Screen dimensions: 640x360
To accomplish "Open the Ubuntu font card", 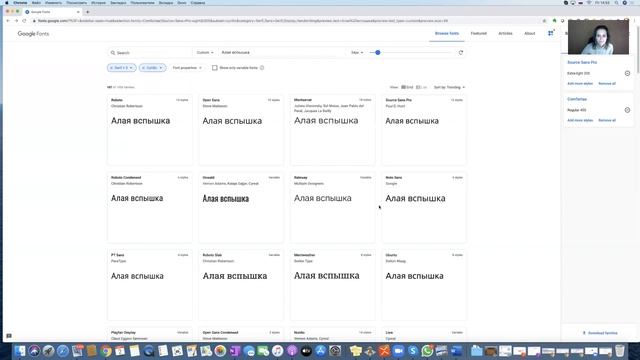I will point(424,285).
